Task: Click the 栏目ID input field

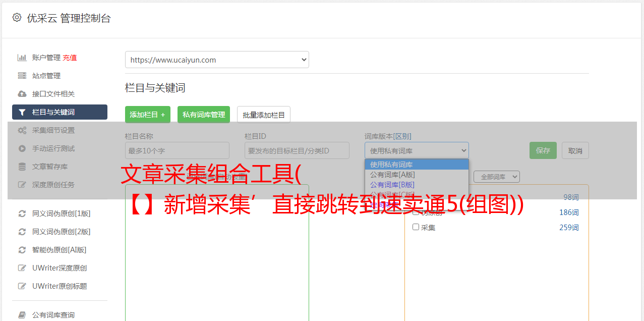Action: (297, 150)
